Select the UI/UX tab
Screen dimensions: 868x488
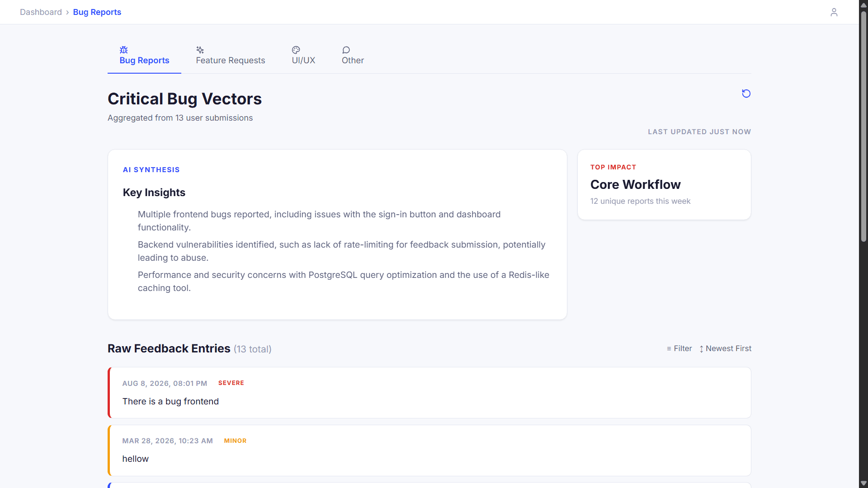(x=303, y=56)
